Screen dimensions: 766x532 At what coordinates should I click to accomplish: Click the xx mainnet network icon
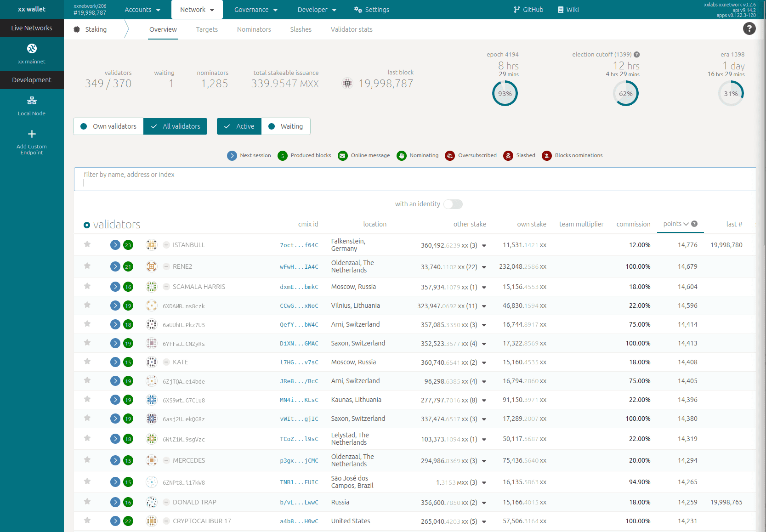(32, 49)
